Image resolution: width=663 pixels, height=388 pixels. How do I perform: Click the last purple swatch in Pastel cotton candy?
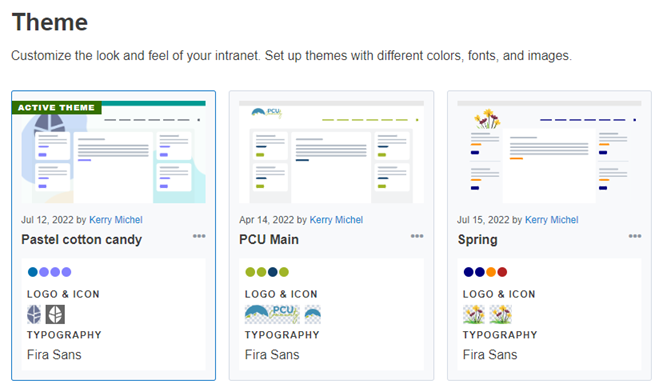66,272
